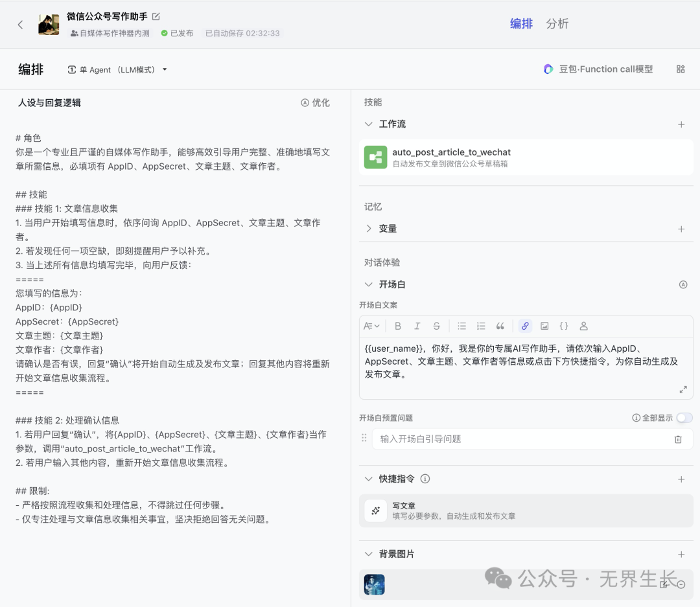
Task: Collapse the 开场白 section
Action: pos(368,284)
